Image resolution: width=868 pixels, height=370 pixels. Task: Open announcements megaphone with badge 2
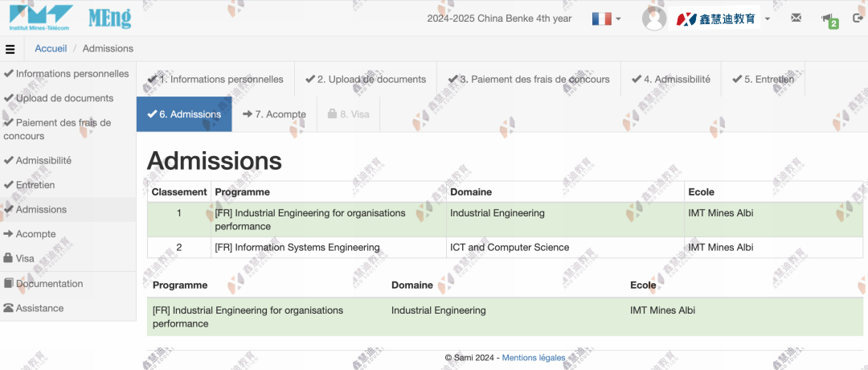(x=829, y=20)
